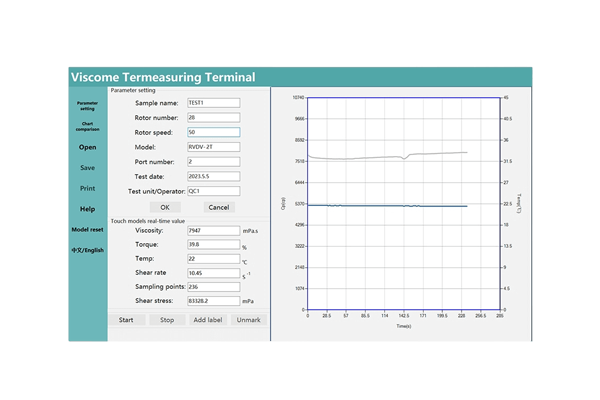
Task: Click the Rotor number field
Action: point(212,117)
